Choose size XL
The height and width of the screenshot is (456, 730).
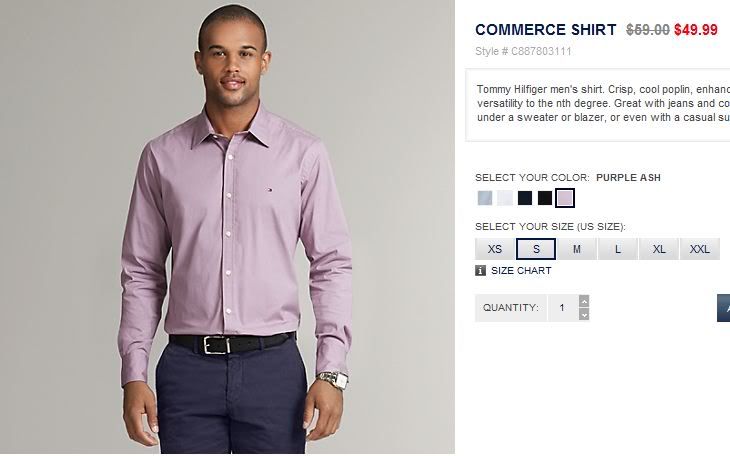(659, 249)
